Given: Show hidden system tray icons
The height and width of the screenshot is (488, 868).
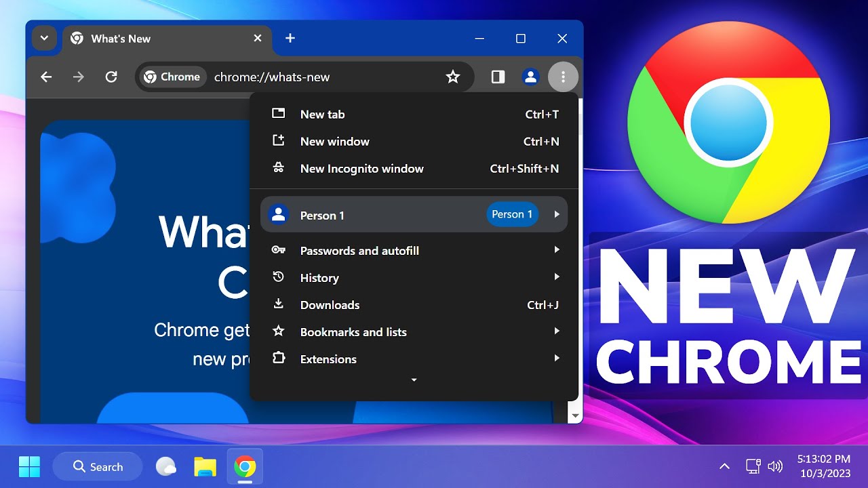Looking at the screenshot, I should pos(724,466).
